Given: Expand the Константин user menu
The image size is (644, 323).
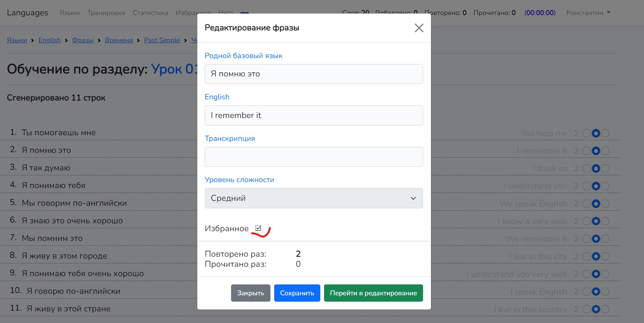Looking at the screenshot, I should tap(588, 13).
